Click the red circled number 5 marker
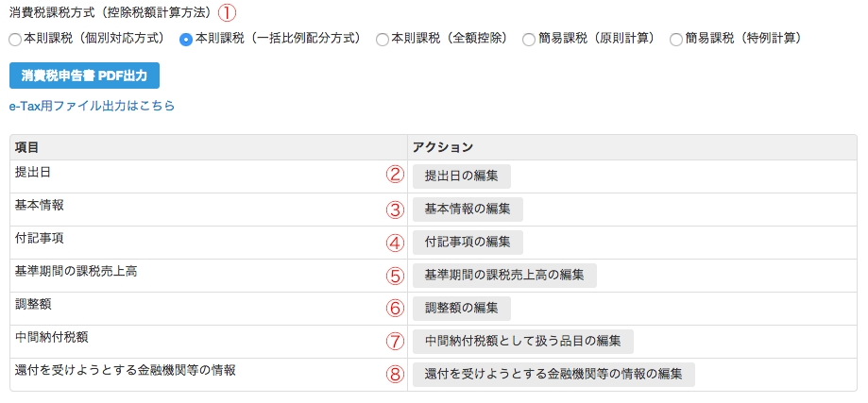 [395, 275]
